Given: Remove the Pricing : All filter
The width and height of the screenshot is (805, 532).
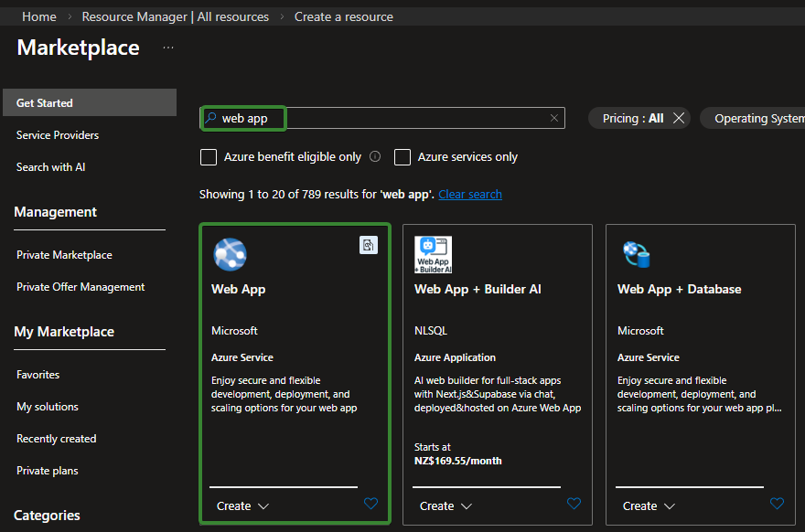Looking at the screenshot, I should [679, 118].
